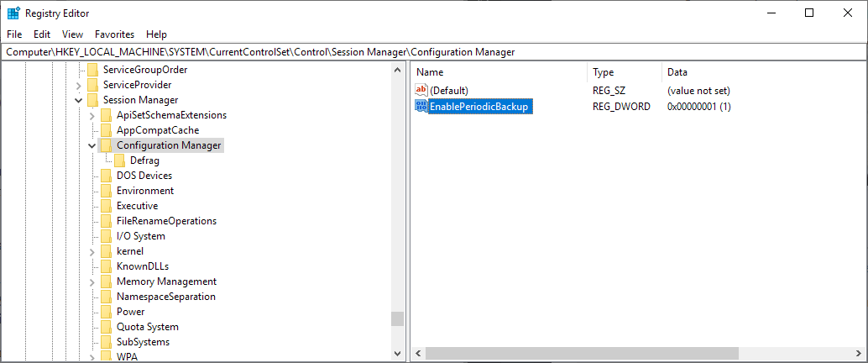The width and height of the screenshot is (868, 363).
Task: Select the EnablePeriodicBackup value name
Action: click(480, 107)
